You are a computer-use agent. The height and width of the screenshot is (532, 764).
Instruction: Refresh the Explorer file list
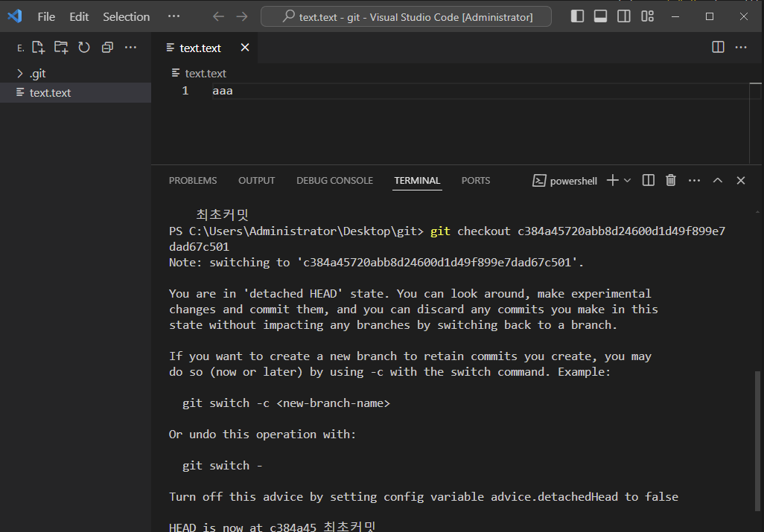[x=84, y=48]
